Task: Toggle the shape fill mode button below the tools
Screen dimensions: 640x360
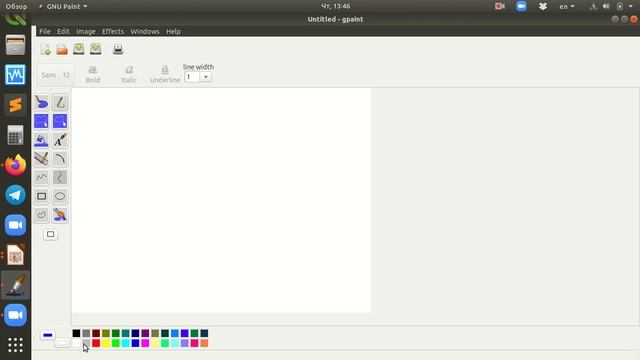Action: click(x=51, y=234)
